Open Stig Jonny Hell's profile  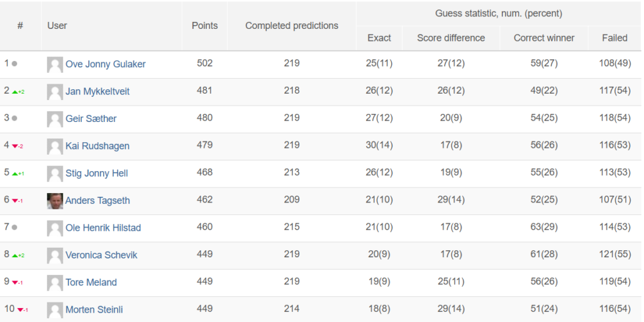coord(96,174)
